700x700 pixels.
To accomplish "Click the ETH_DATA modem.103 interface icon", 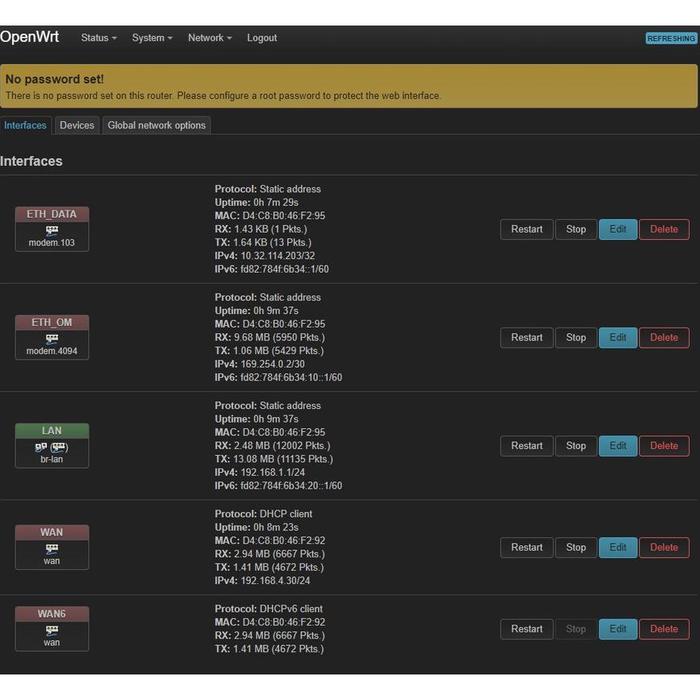I will (52, 230).
